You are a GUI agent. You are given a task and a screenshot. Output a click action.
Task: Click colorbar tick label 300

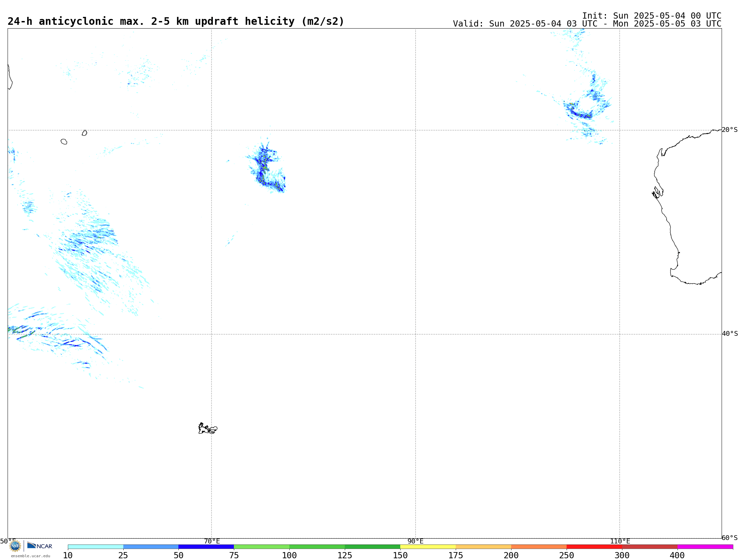pos(622,556)
